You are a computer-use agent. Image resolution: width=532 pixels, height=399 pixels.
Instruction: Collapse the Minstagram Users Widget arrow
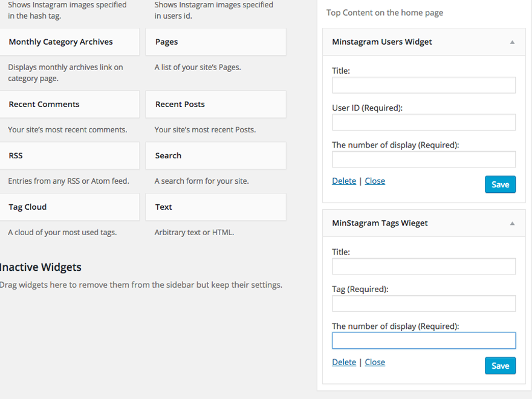[512, 42]
